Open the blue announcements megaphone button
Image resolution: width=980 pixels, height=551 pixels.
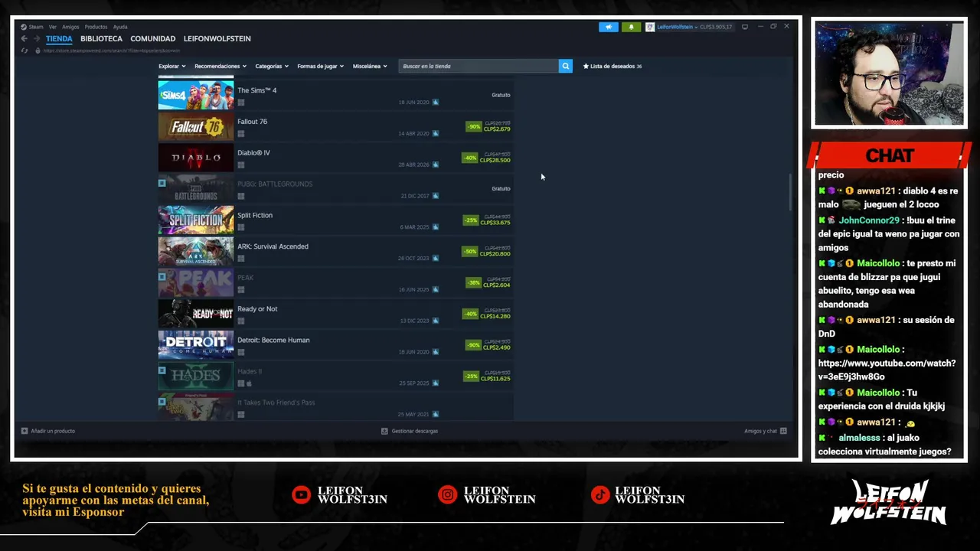[x=609, y=27]
